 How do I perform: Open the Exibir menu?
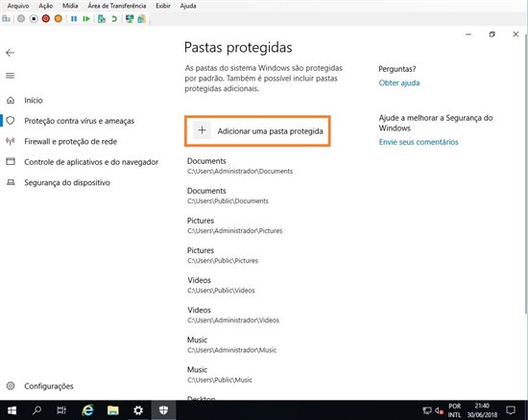[163, 6]
